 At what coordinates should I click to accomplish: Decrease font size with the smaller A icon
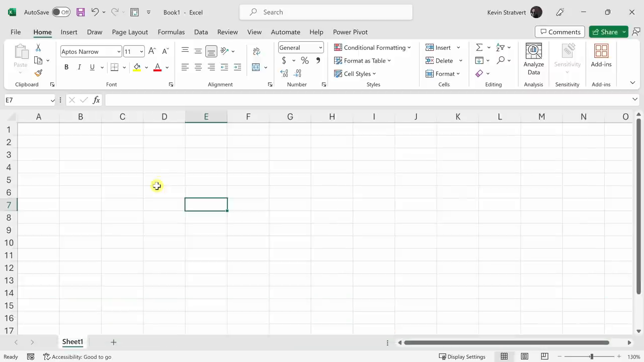[x=165, y=51]
